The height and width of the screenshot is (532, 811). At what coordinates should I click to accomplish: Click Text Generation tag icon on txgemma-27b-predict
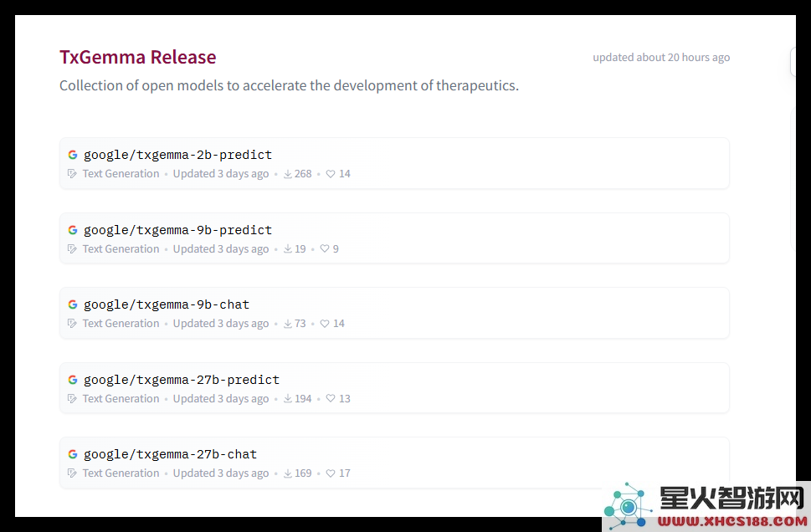73,399
